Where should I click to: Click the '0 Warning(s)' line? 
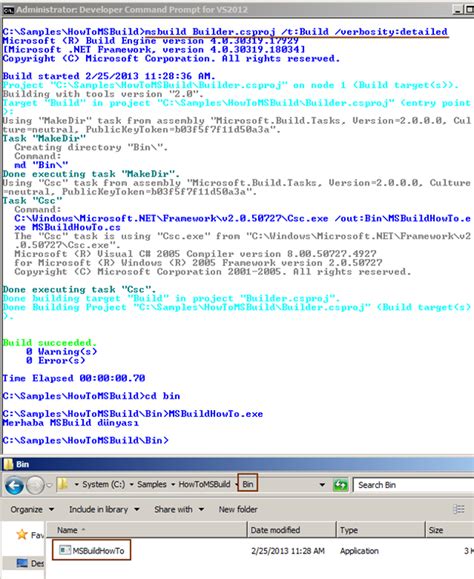coord(62,352)
